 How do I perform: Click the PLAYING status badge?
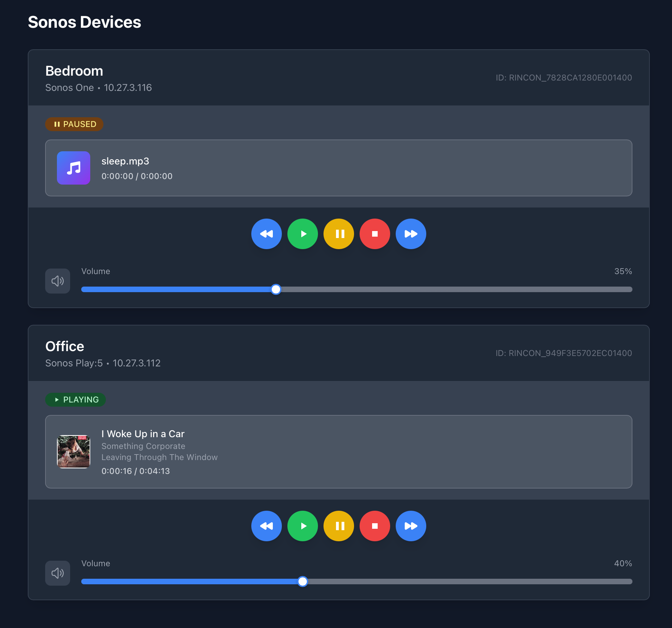point(76,400)
